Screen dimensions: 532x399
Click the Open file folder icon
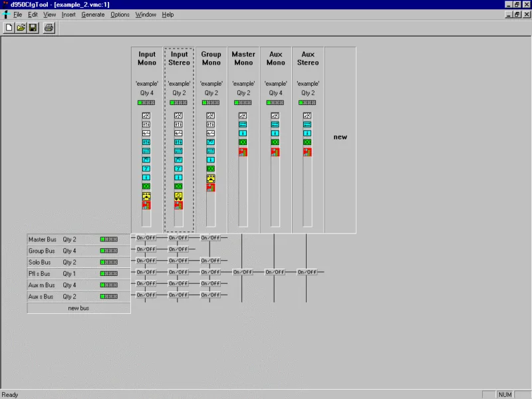coord(21,28)
